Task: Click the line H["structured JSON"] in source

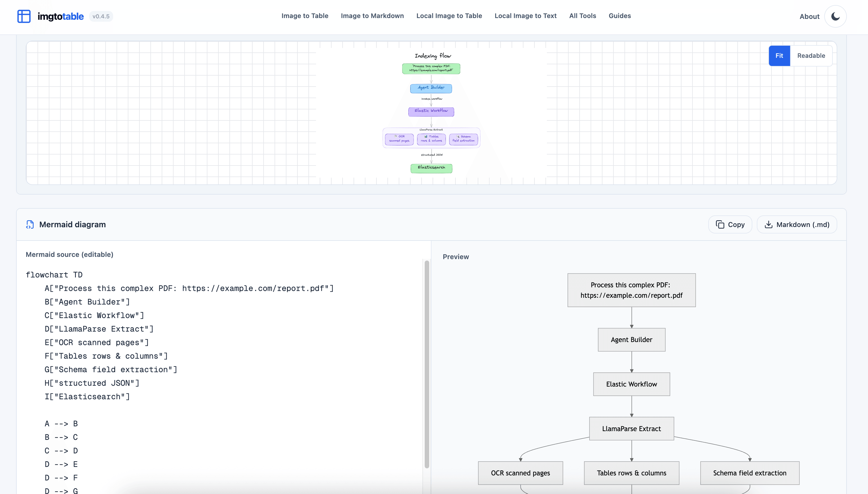Action: coord(92,383)
